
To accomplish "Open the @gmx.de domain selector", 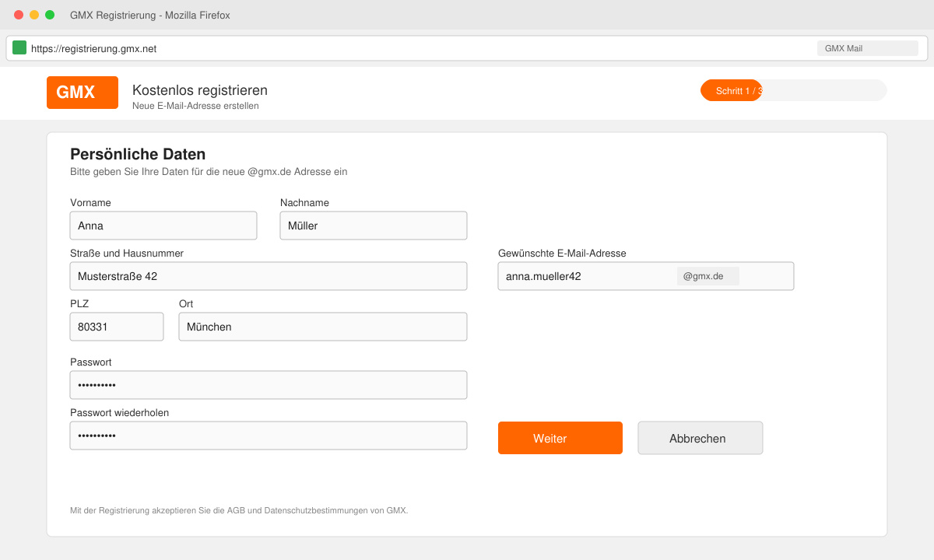I will pyautogui.click(x=708, y=276).
